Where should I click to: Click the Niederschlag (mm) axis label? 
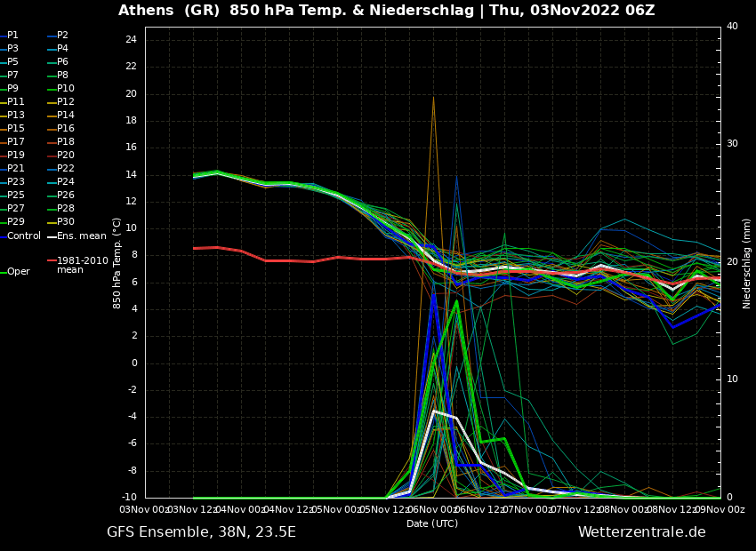pyautogui.click(x=747, y=263)
